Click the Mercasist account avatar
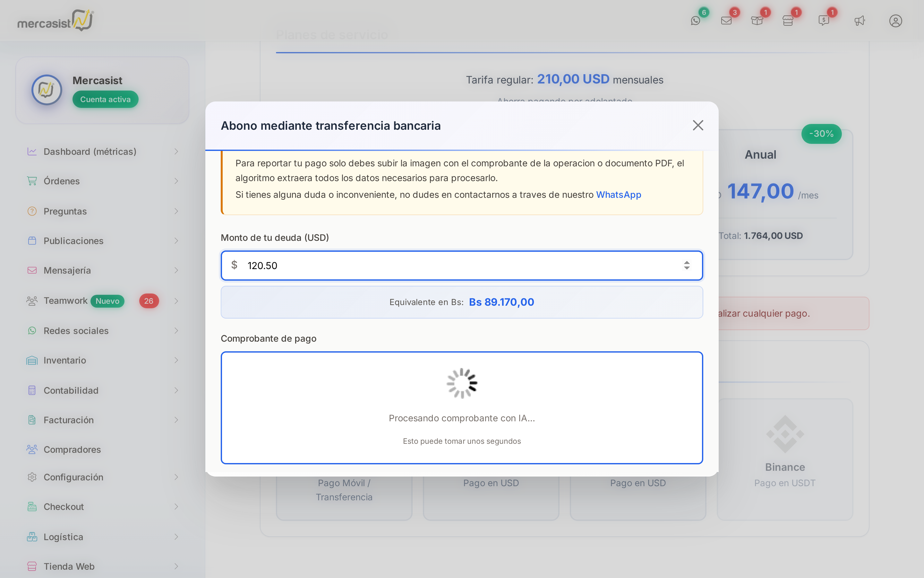Image resolution: width=924 pixels, height=578 pixels. [47, 90]
